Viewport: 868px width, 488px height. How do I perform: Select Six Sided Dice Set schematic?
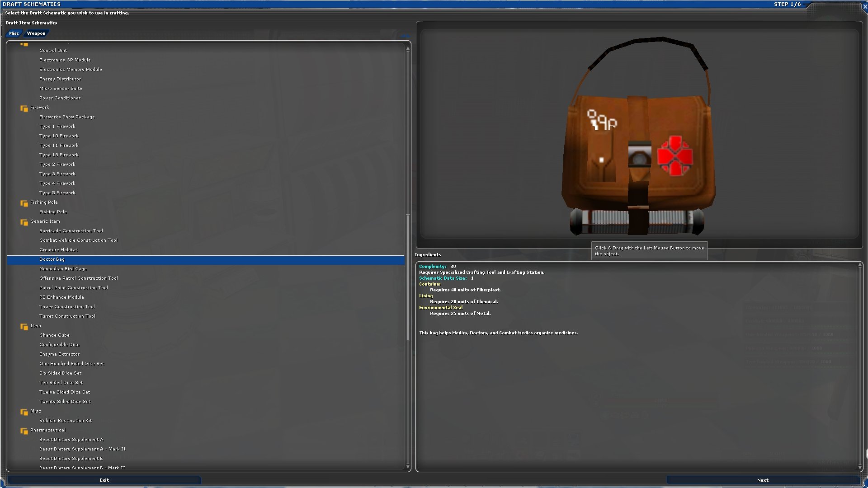(61, 373)
